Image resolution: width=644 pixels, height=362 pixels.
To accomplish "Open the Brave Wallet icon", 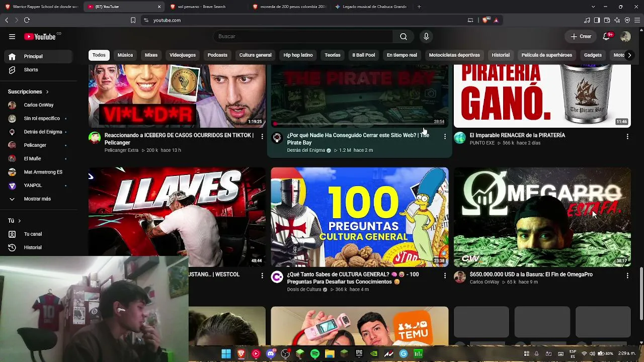I will tap(607, 20).
